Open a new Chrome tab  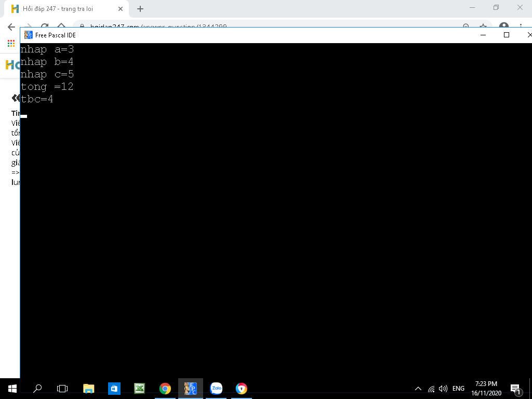tap(140, 9)
